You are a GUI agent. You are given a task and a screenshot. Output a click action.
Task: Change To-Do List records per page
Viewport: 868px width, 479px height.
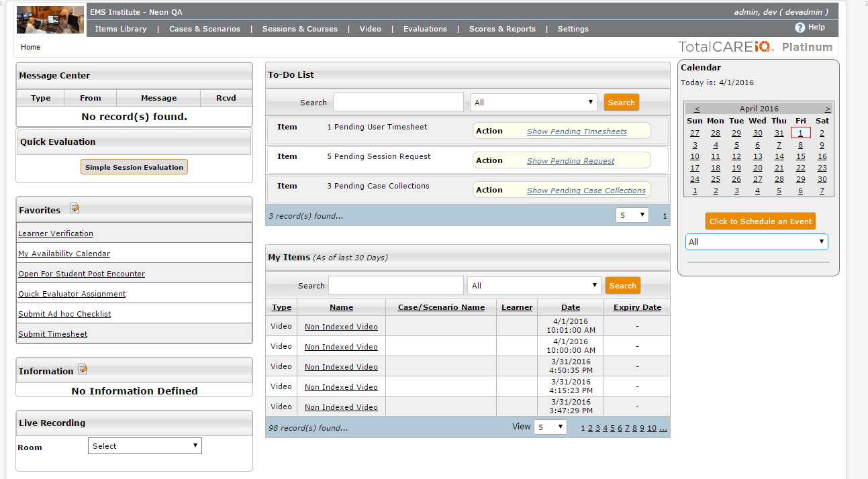632,215
